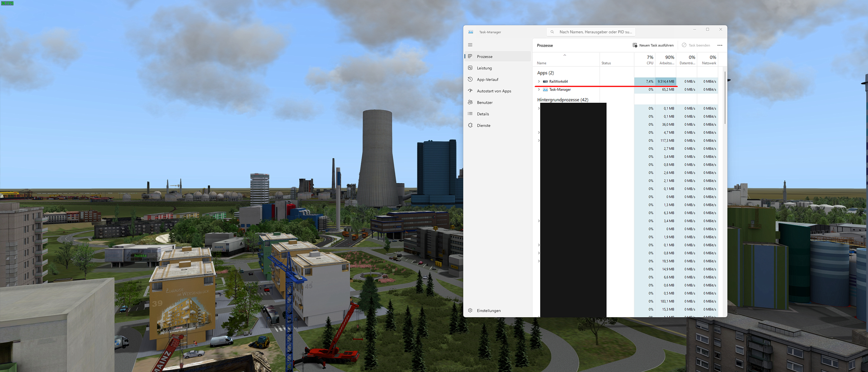
Task: Click the process list vertical scrollbar
Action: point(725,97)
